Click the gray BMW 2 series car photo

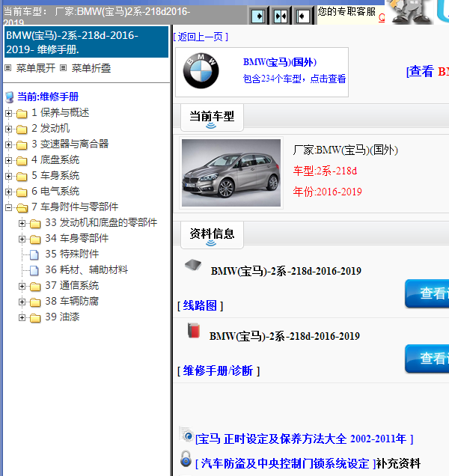pos(231,173)
